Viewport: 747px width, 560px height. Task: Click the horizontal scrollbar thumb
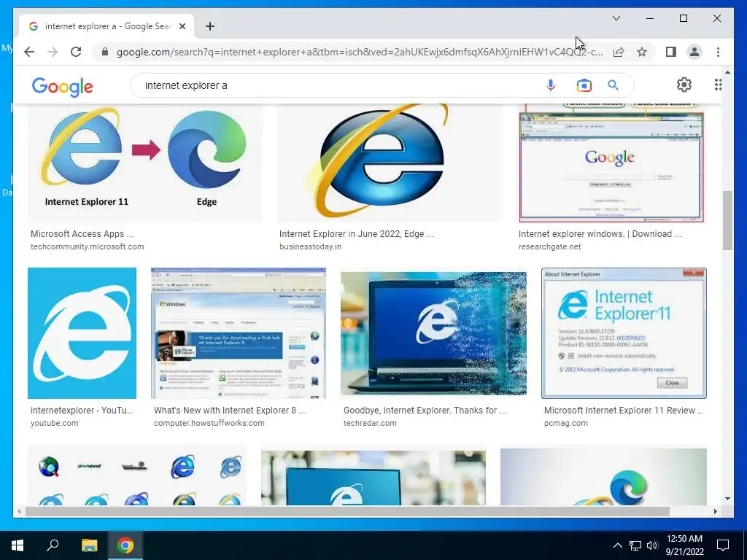(347, 511)
